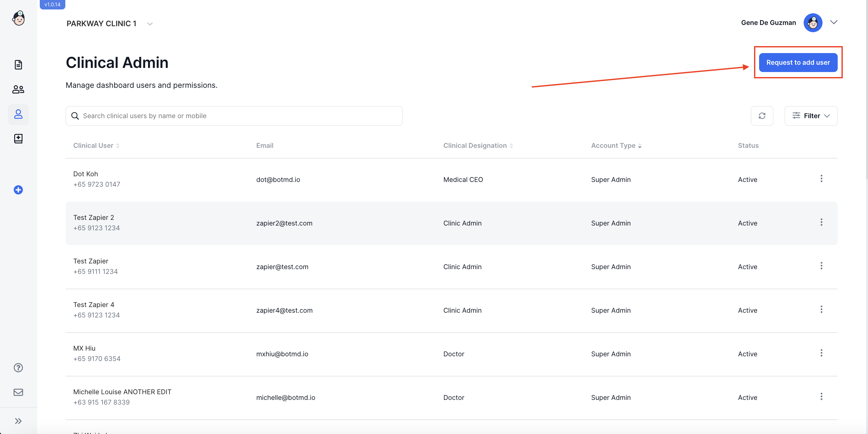Open the help question mark icon
The image size is (868, 434).
pos(18,368)
